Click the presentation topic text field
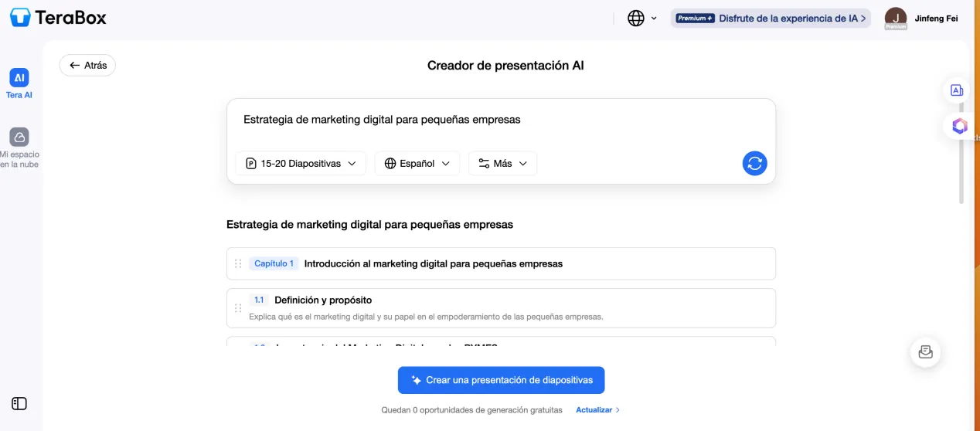 click(501, 120)
